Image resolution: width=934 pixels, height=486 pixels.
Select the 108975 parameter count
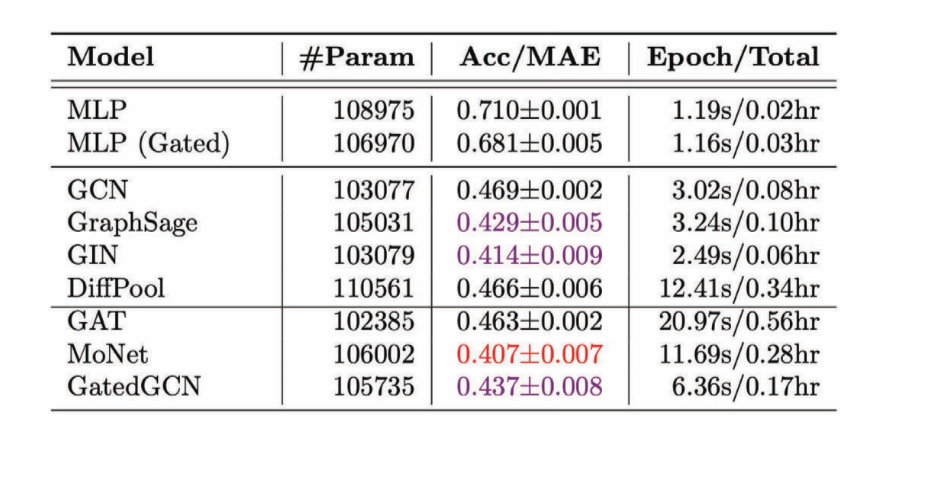click(373, 110)
